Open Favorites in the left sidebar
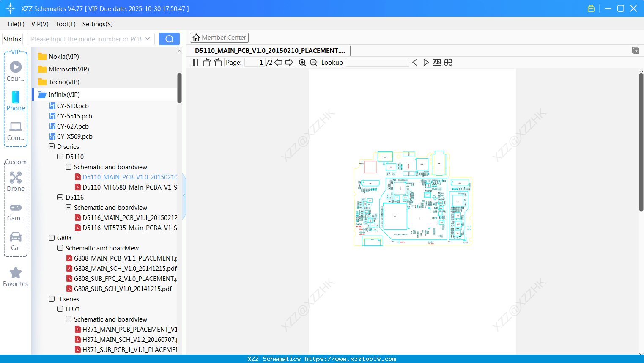Viewport: 644px width, 363px height. point(15,276)
